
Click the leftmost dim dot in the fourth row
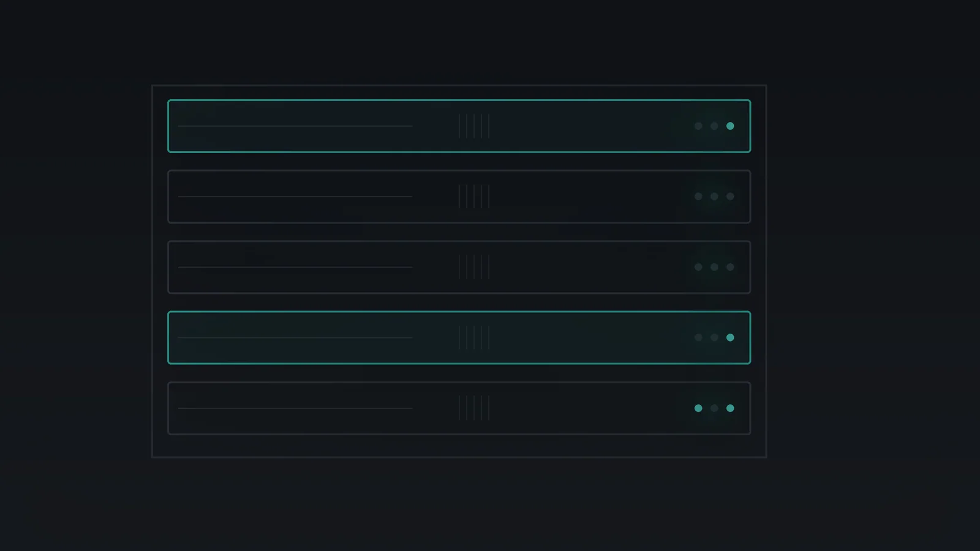(x=698, y=337)
